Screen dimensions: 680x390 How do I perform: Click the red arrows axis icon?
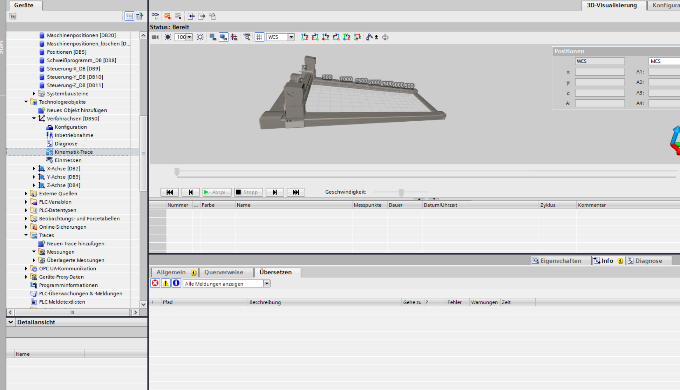pyautogui.click(x=234, y=37)
